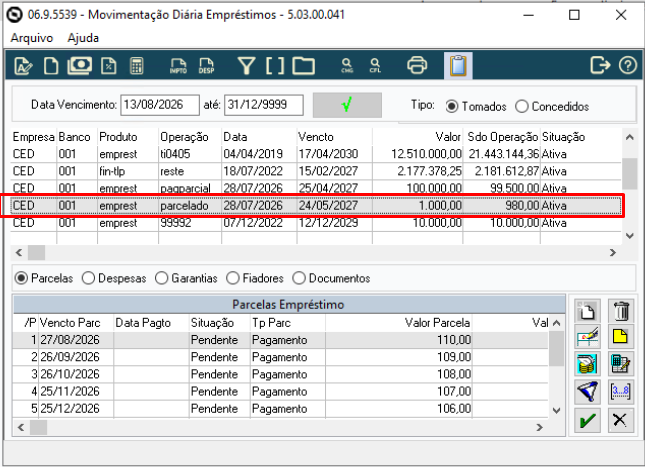The width and height of the screenshot is (645, 467).
Task: Open the calculator toolbar icon
Action: point(137,66)
